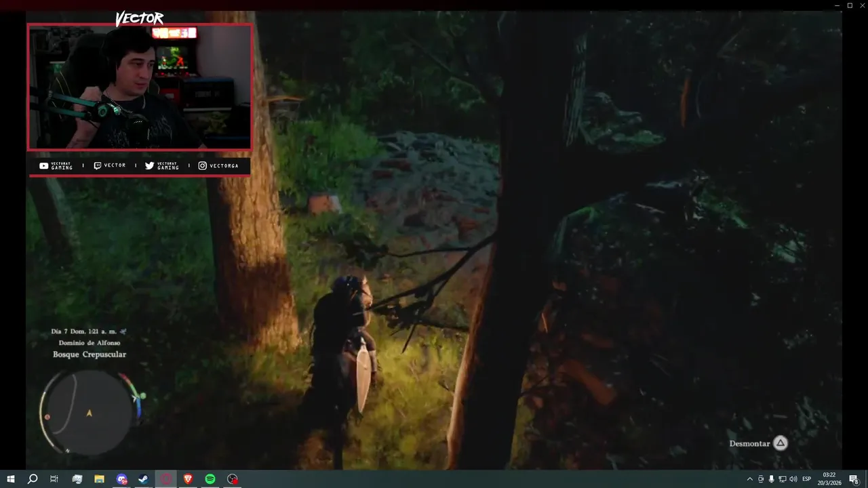868x488 pixels.
Task: Click the webcam feed thumbnail
Action: point(140,87)
